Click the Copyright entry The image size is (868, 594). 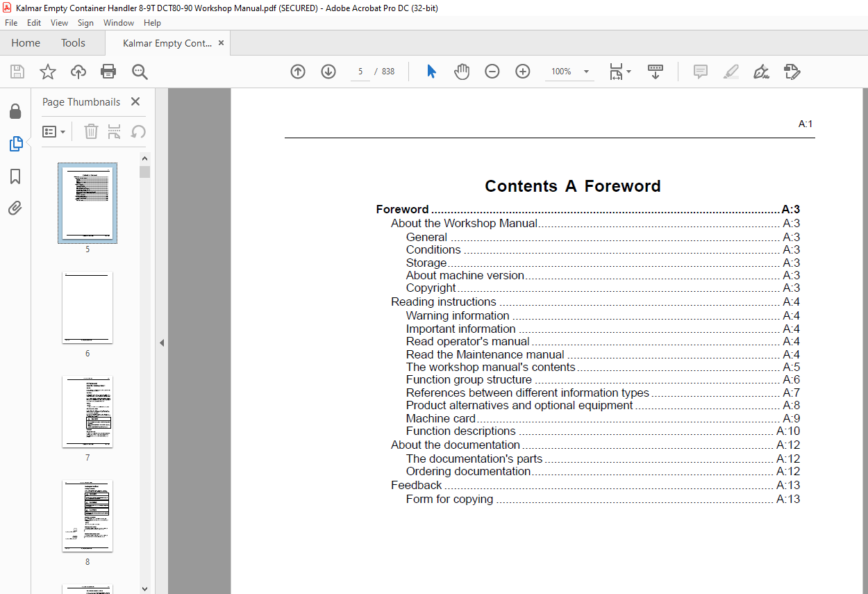[x=603, y=288]
